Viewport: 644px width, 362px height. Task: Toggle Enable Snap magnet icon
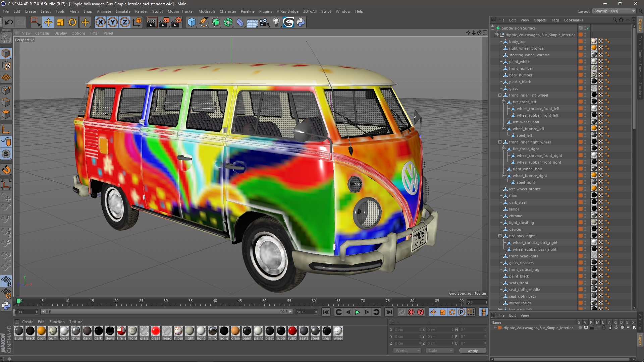6,169
